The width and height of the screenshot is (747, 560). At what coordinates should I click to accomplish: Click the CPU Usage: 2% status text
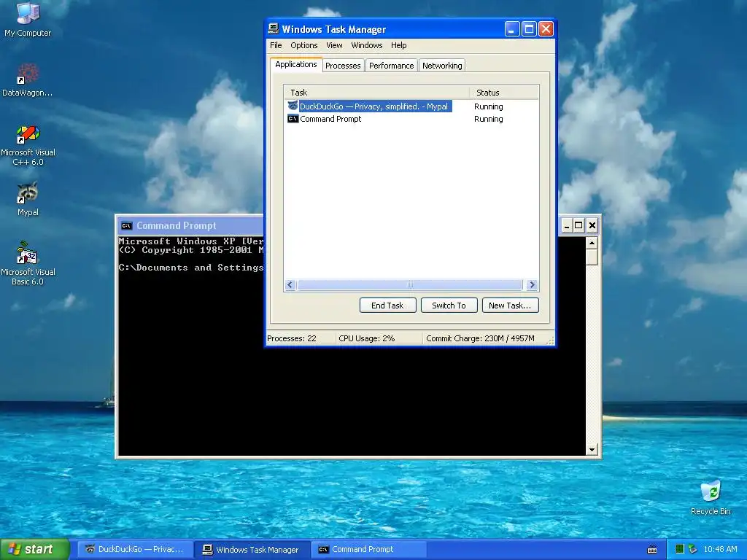366,338
